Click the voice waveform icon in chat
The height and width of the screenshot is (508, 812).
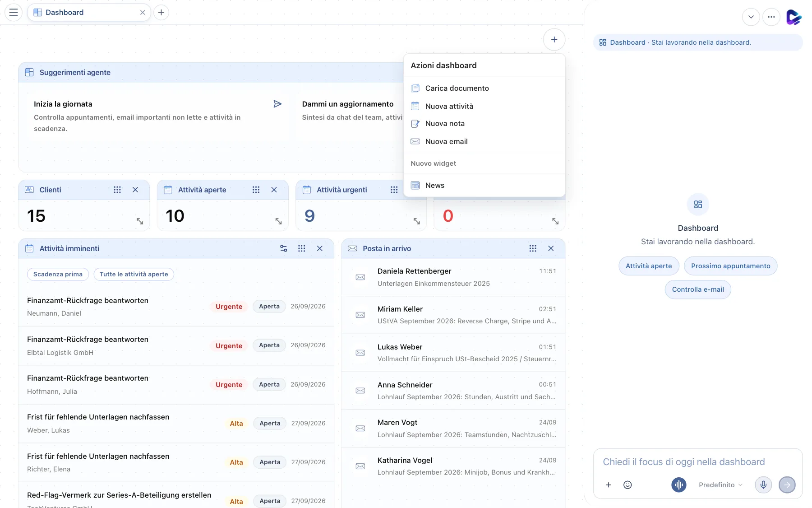tap(679, 485)
